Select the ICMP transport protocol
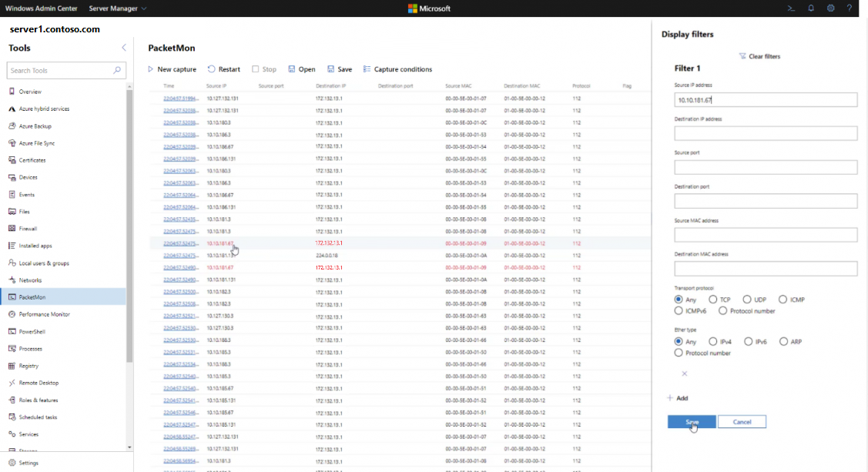 tap(783, 300)
